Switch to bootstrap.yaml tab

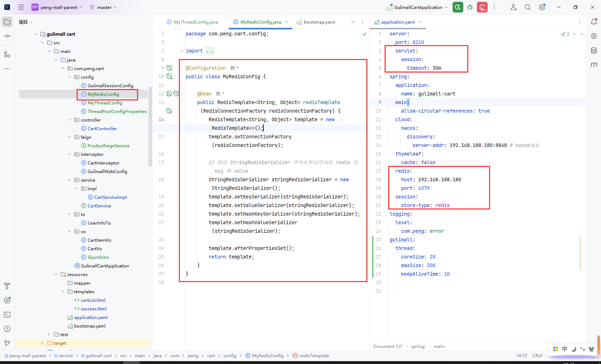click(316, 22)
